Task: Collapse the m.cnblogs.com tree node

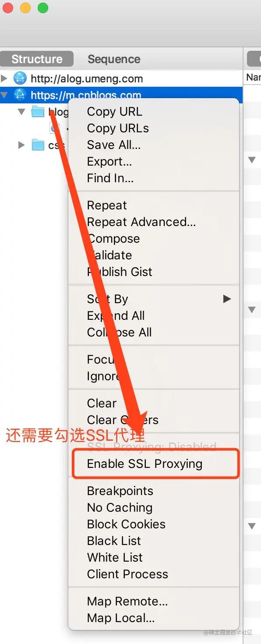Action: pyautogui.click(x=4, y=95)
